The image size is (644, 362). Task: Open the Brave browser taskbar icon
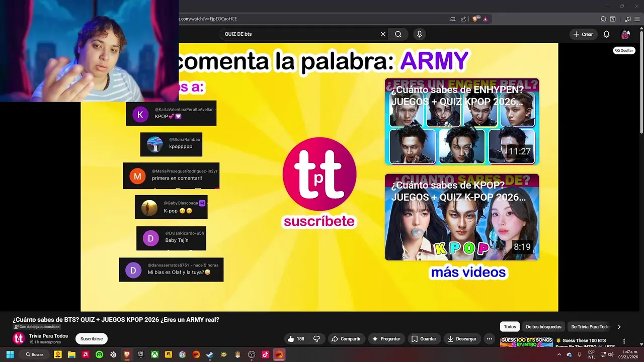tap(127, 354)
